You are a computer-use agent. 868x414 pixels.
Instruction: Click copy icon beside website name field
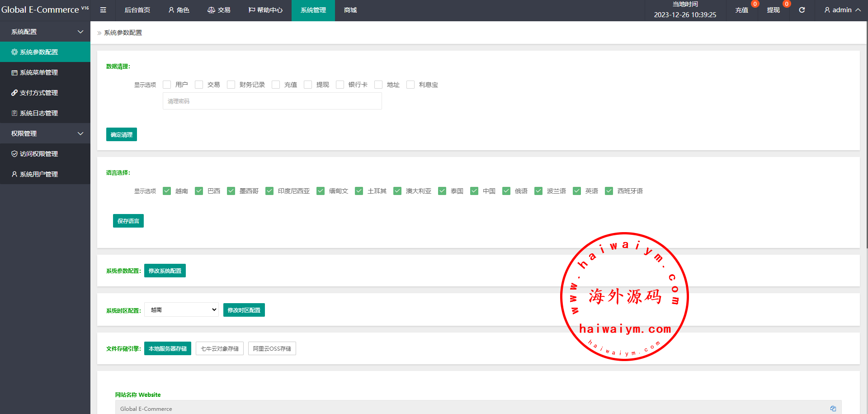click(x=833, y=409)
